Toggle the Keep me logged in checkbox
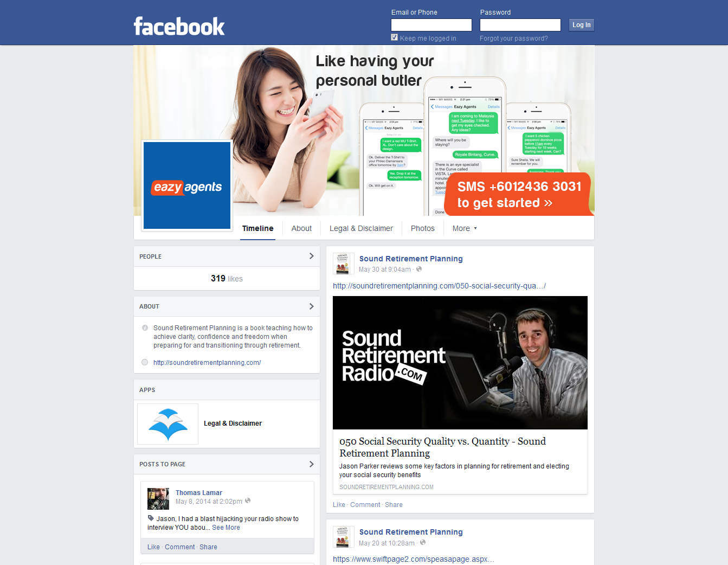Viewport: 728px width, 565px height. point(395,37)
